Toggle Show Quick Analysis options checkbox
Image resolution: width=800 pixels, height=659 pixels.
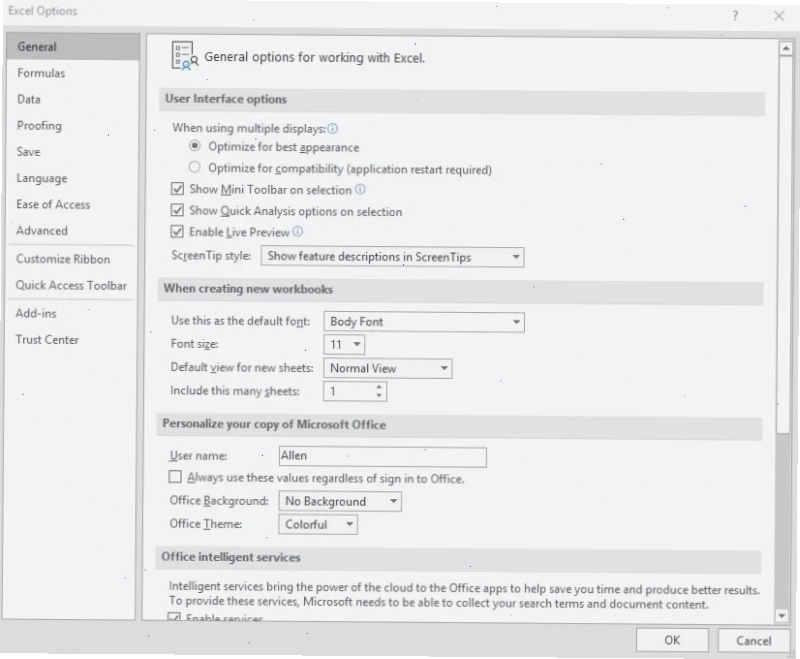coord(177,210)
